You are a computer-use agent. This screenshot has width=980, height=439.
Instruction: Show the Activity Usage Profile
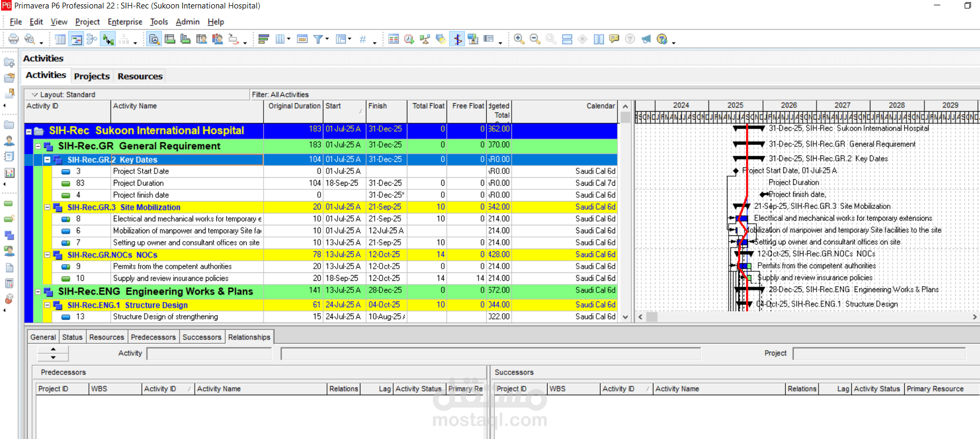coord(185,39)
